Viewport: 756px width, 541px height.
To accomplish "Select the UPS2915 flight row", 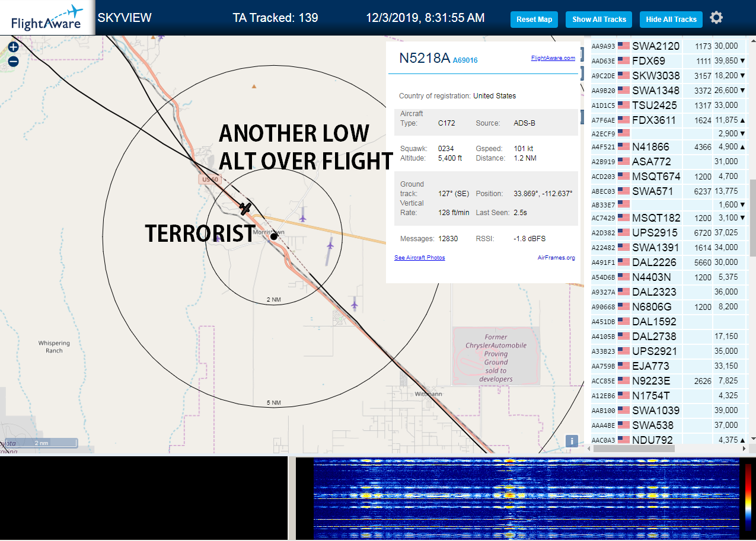I will click(669, 232).
